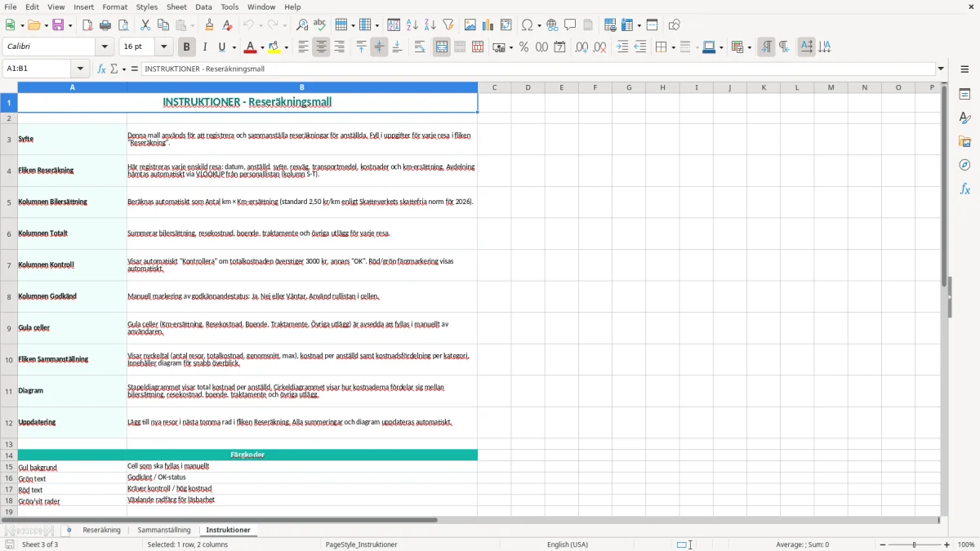Format cells as percent
This screenshot has height=551, width=980.
pyautogui.click(x=523, y=47)
